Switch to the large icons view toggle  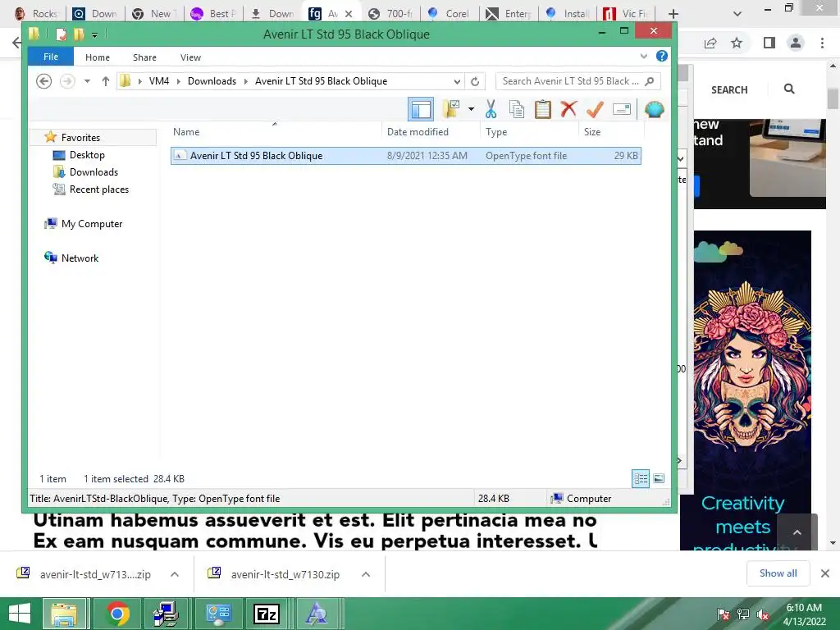(659, 478)
